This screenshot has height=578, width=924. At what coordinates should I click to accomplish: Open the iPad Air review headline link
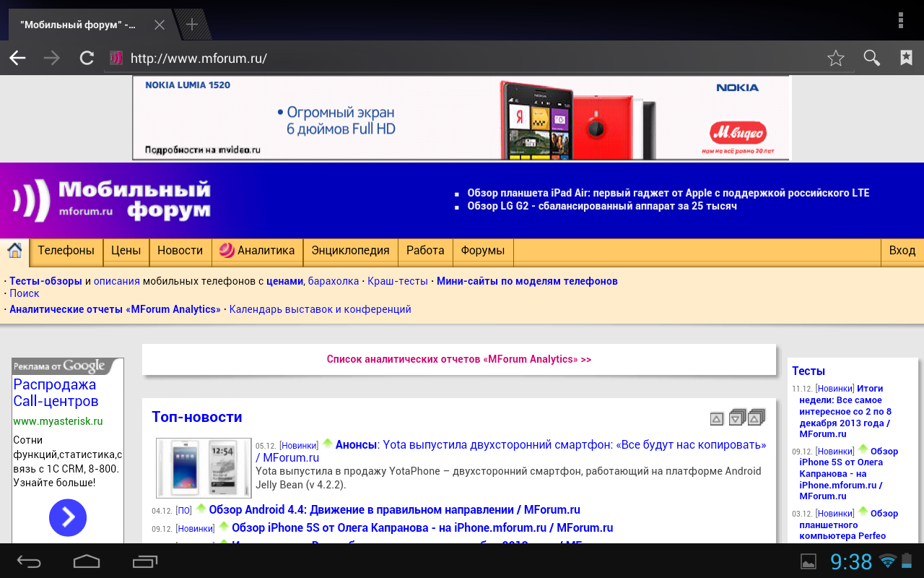[668, 193]
